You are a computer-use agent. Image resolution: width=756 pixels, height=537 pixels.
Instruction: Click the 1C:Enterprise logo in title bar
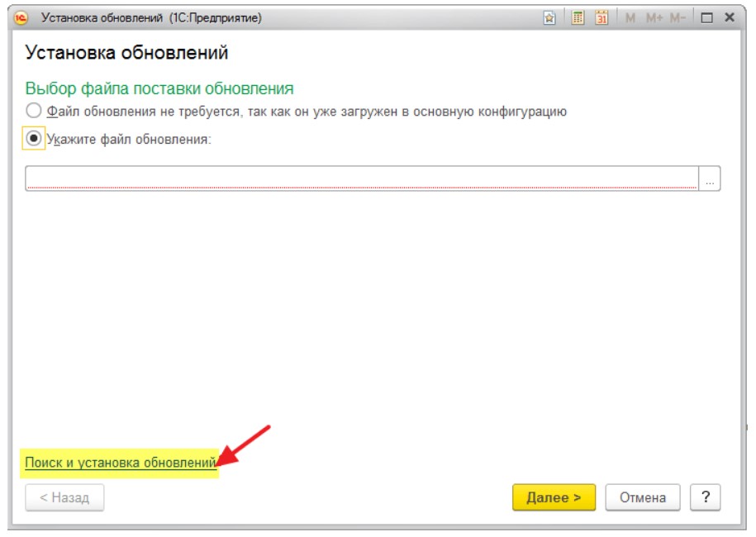(21, 17)
